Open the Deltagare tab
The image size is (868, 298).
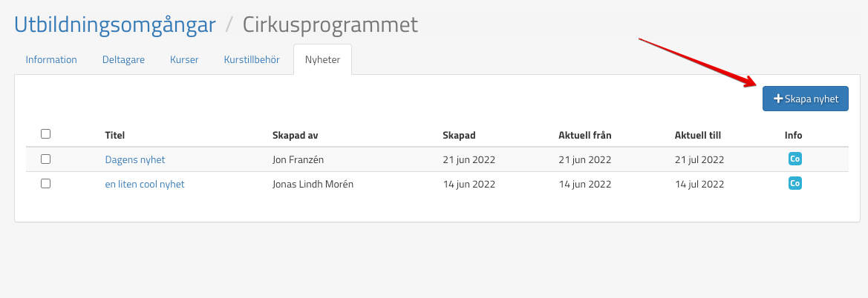(x=123, y=60)
